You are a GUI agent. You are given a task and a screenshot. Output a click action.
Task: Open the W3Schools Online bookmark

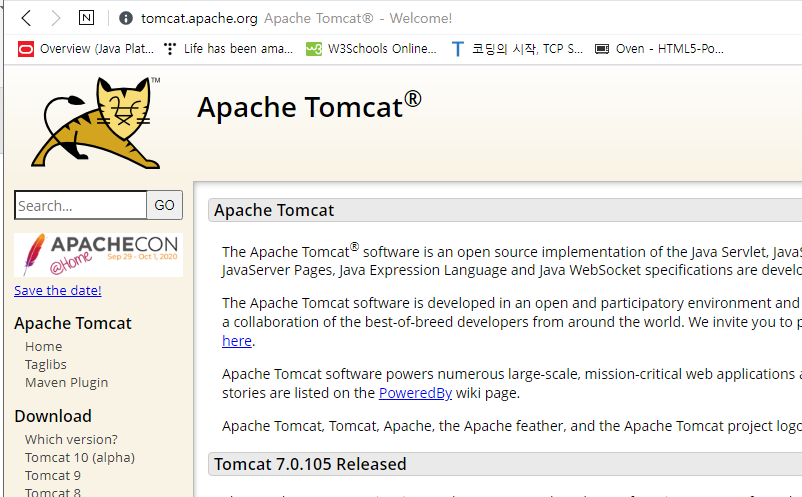tap(371, 49)
